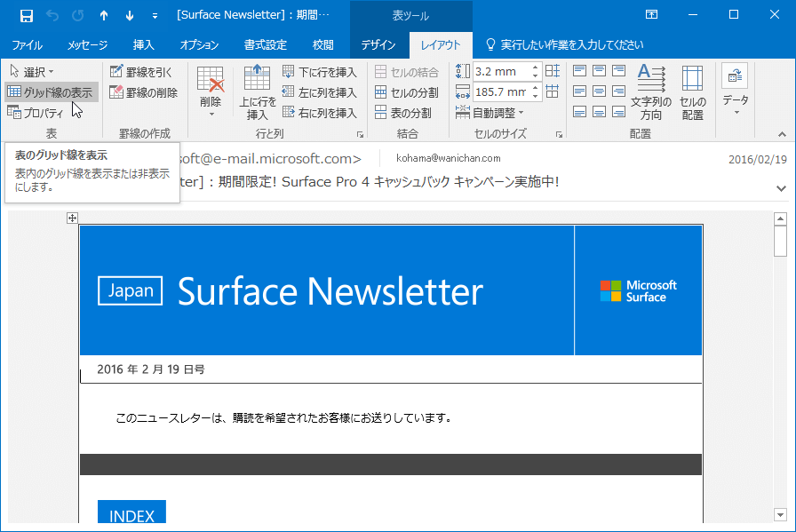The height and width of the screenshot is (532, 796).
Task: Switch to the メッセージ tab
Action: coord(87,45)
